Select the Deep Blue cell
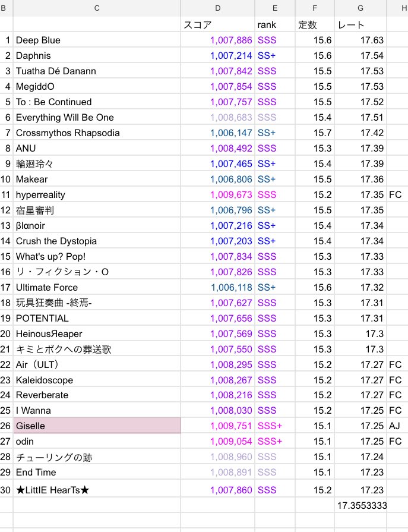This screenshot has width=408, height=532. pyautogui.click(x=97, y=40)
